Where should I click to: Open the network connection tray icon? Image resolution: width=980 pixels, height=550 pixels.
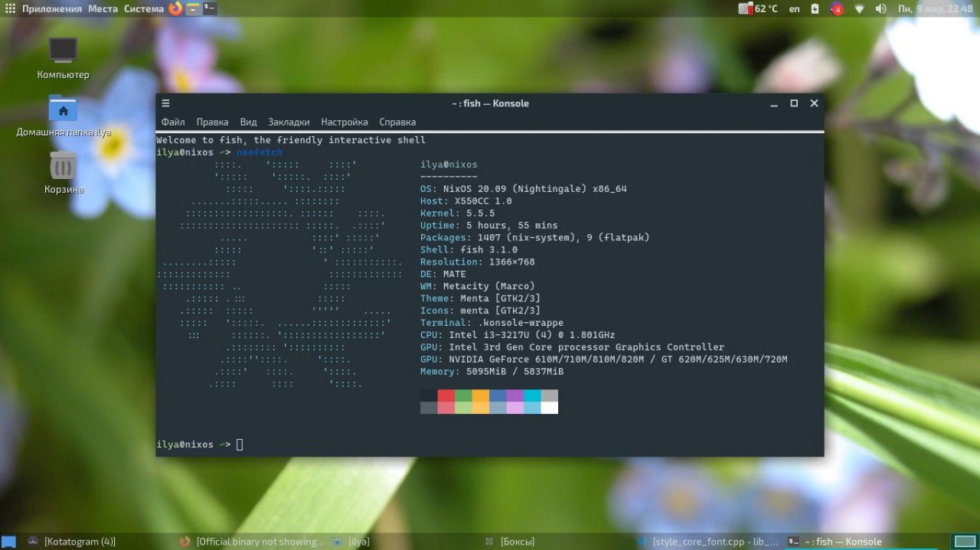(859, 8)
